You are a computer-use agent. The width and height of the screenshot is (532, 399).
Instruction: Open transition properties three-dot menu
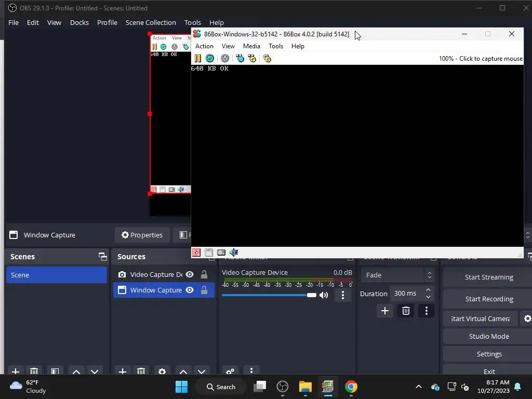click(427, 311)
